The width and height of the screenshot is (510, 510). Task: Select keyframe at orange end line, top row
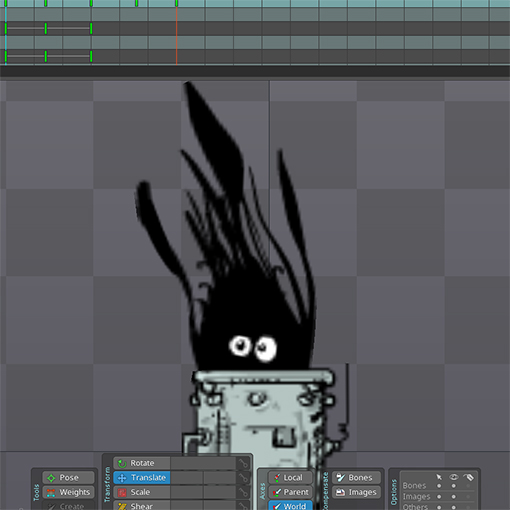point(176,3)
